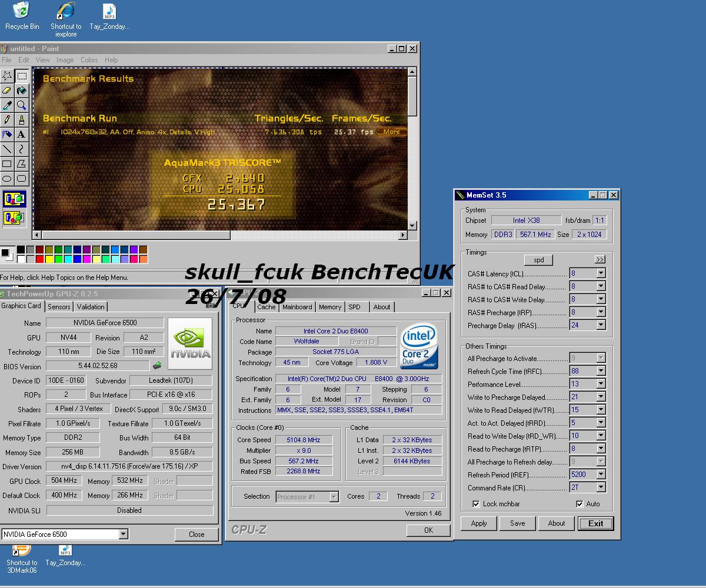Choose the opaque selection option in Paint
The height and width of the screenshot is (588, 706).
pos(15,199)
